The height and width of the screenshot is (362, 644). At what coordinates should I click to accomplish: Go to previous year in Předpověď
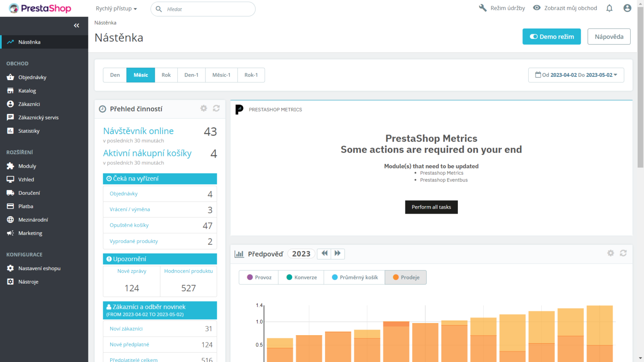tap(324, 253)
